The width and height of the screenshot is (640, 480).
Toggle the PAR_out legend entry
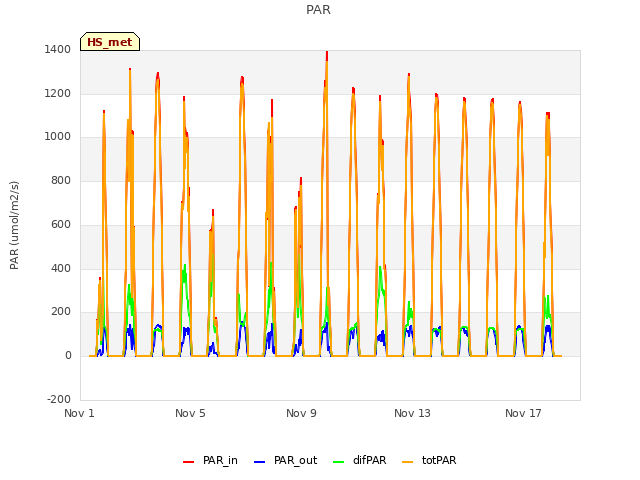pos(285,460)
